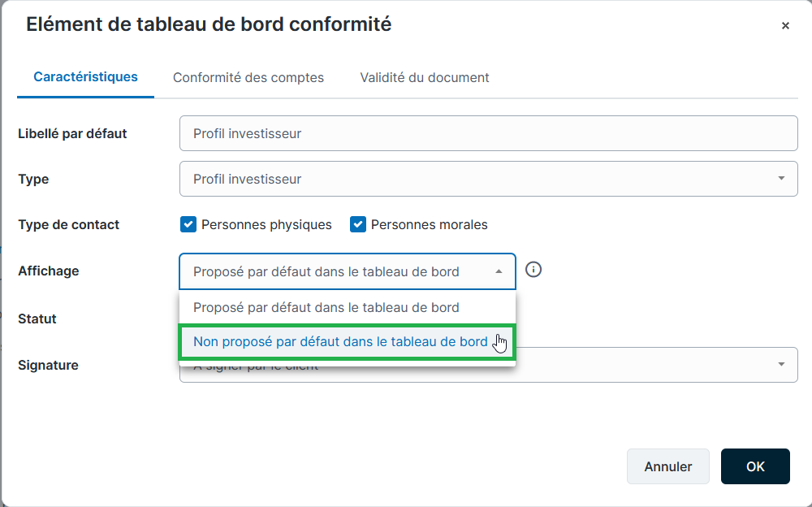Close the dialog with the X icon
Screen dimensions: 812x507
[785, 26]
